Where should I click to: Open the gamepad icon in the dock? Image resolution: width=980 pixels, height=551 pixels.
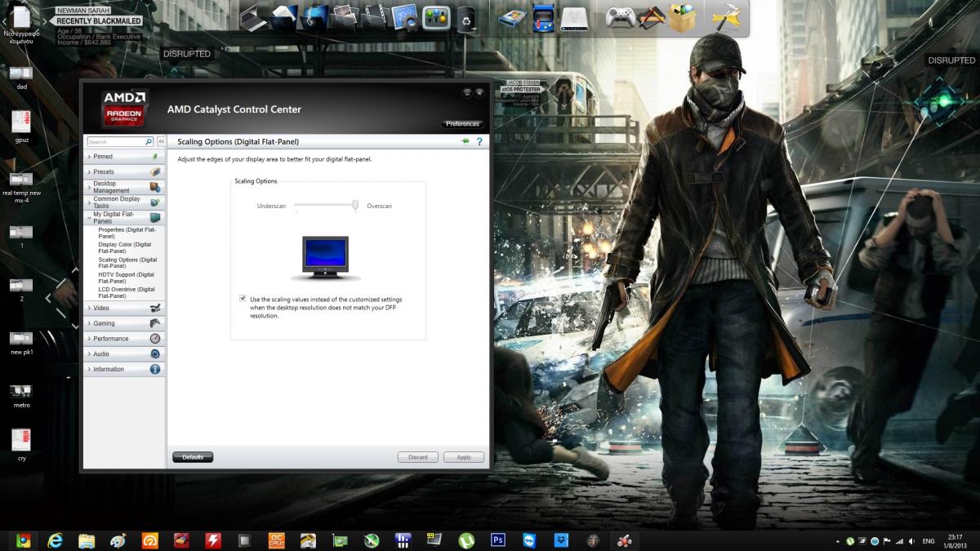619,17
